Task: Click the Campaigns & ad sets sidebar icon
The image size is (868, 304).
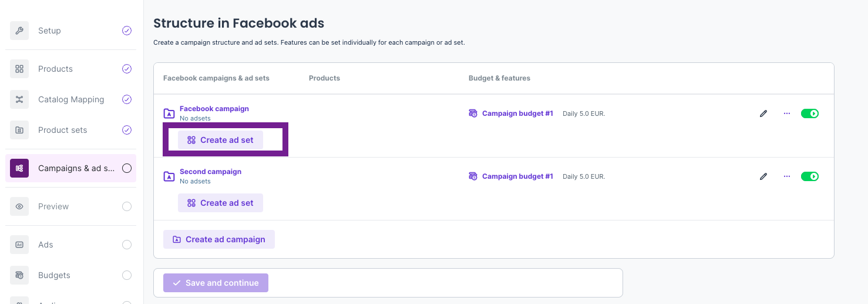Action: pyautogui.click(x=19, y=168)
